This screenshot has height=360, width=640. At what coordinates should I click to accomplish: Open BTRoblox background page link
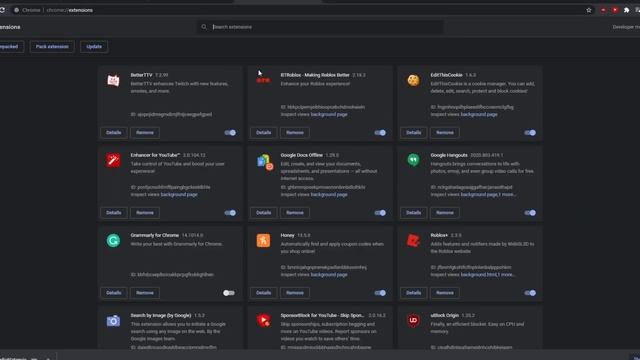[x=329, y=115]
